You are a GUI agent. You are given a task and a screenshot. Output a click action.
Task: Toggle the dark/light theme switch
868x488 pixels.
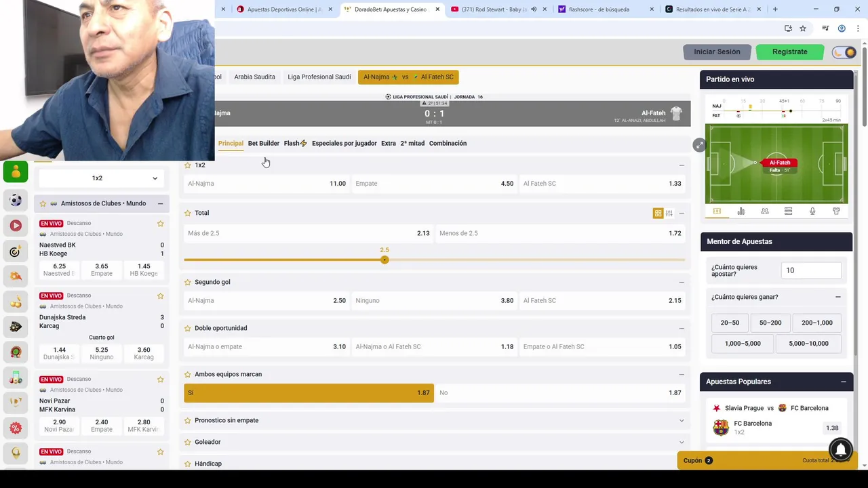click(844, 52)
